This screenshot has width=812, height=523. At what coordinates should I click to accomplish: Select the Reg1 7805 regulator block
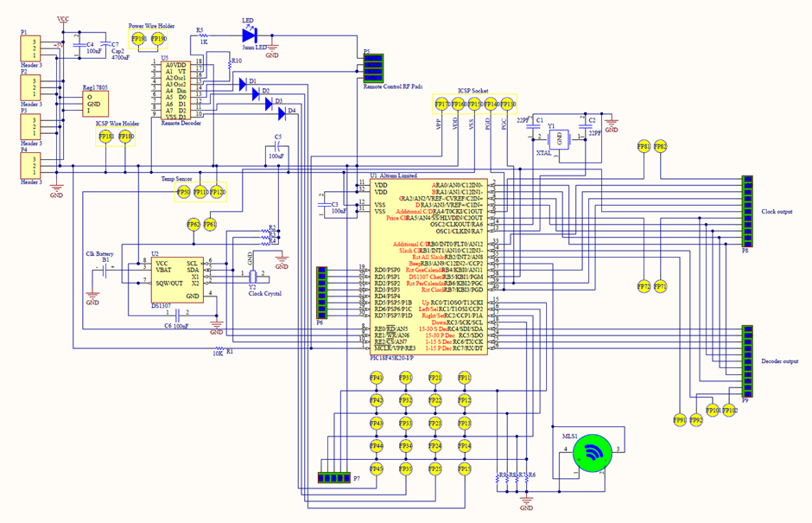(x=95, y=105)
